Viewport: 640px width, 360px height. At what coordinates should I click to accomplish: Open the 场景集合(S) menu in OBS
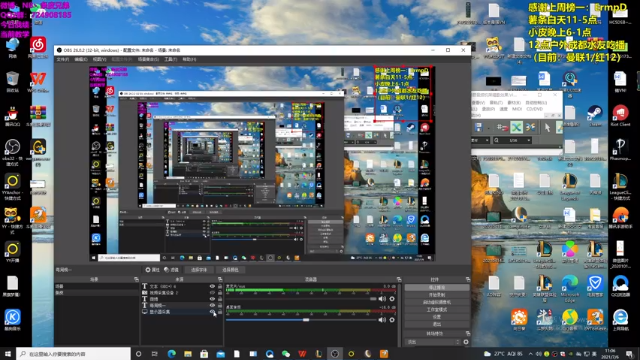(148, 59)
